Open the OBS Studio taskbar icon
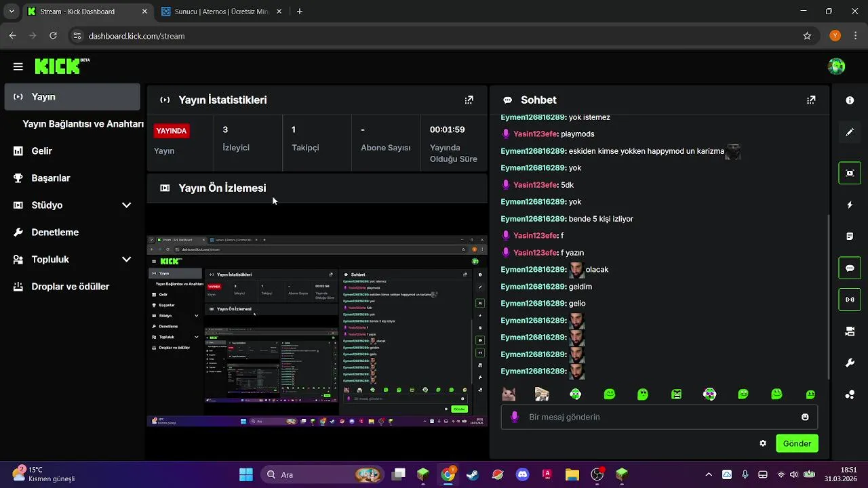Viewport: 868px width, 488px height. click(x=597, y=474)
